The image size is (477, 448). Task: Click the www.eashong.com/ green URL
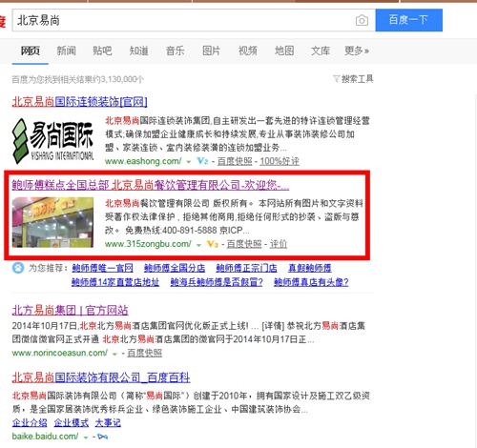point(143,161)
